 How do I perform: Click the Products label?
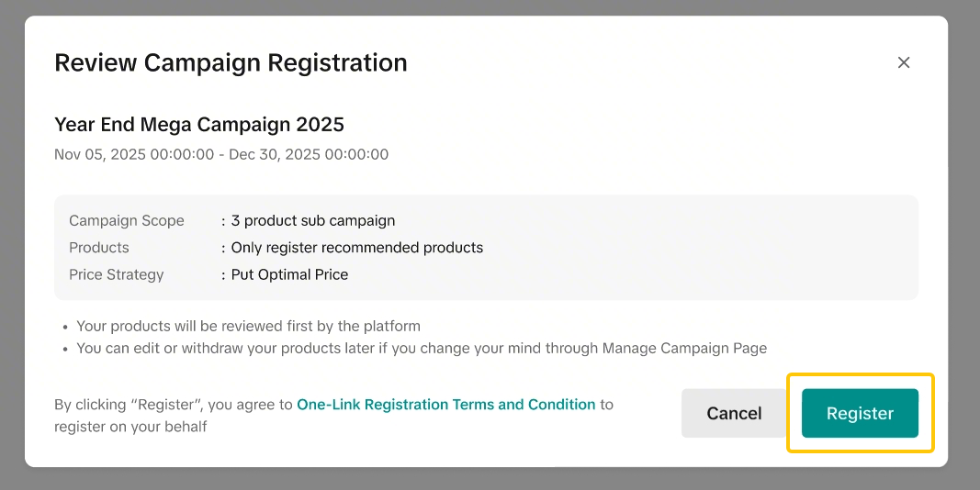point(99,247)
